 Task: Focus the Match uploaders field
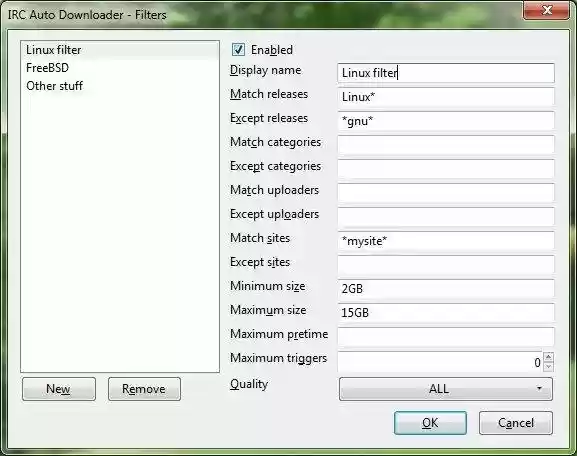coord(446,192)
